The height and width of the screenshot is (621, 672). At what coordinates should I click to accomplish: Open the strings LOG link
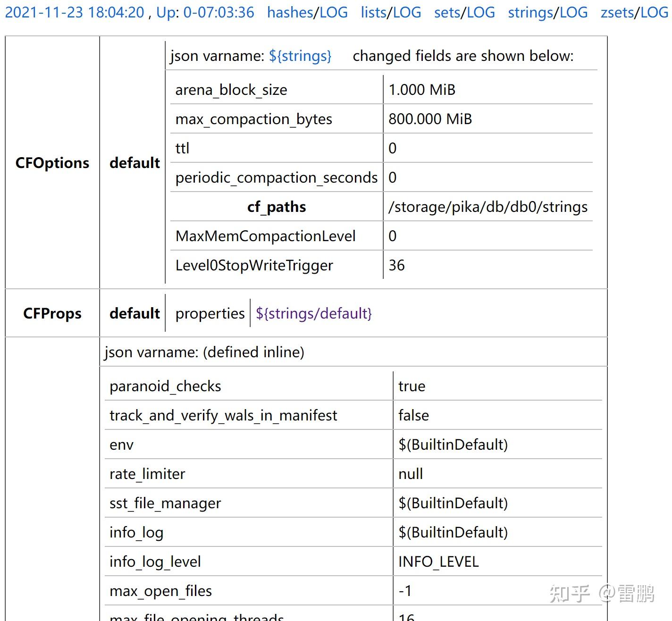coord(548,12)
